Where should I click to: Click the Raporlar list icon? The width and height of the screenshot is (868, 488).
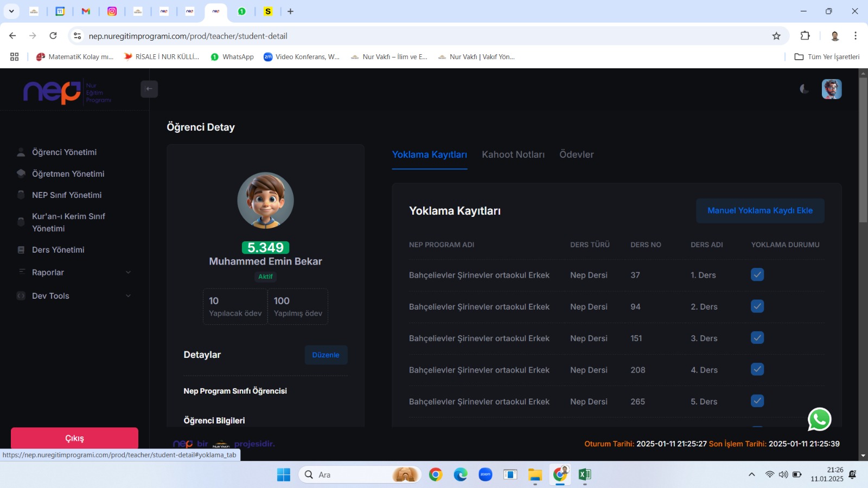tap(22, 272)
